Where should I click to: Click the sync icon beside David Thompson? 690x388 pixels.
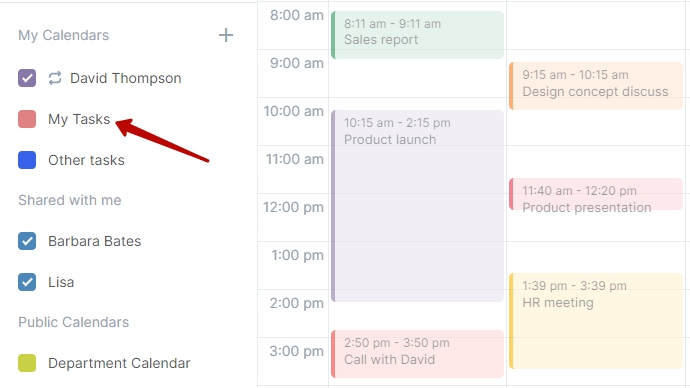click(x=55, y=78)
